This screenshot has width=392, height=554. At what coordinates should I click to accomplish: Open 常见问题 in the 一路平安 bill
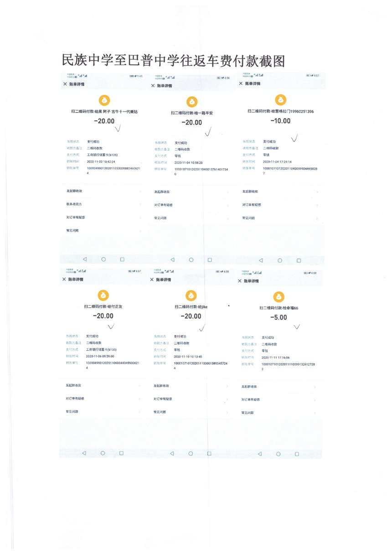point(160,218)
